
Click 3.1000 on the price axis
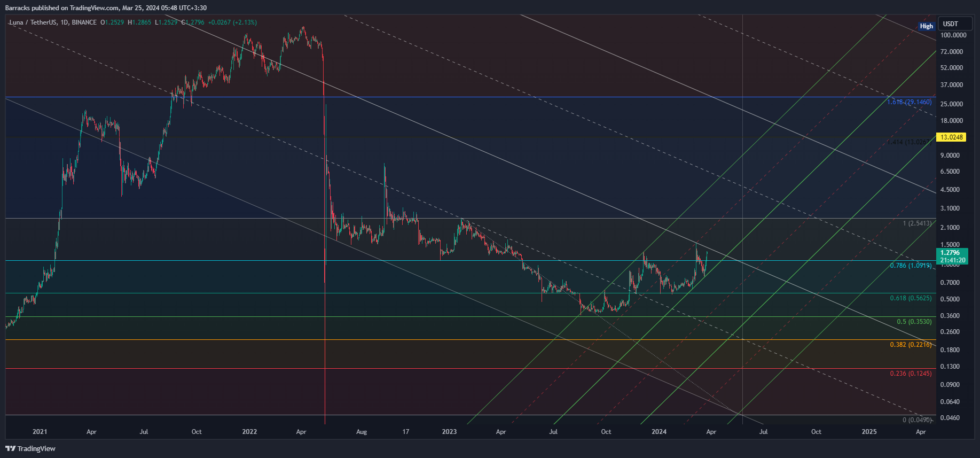click(950, 208)
